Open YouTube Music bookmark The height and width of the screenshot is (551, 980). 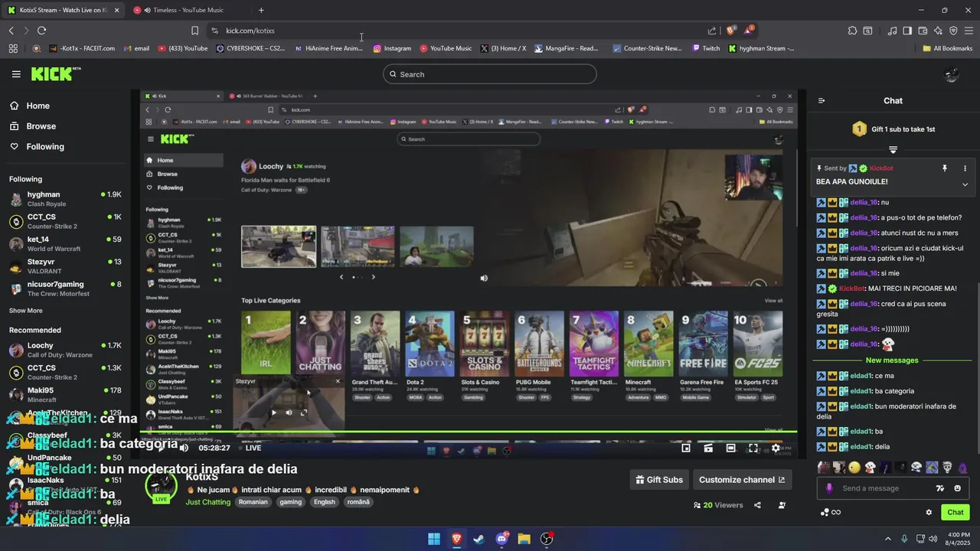pos(446,48)
